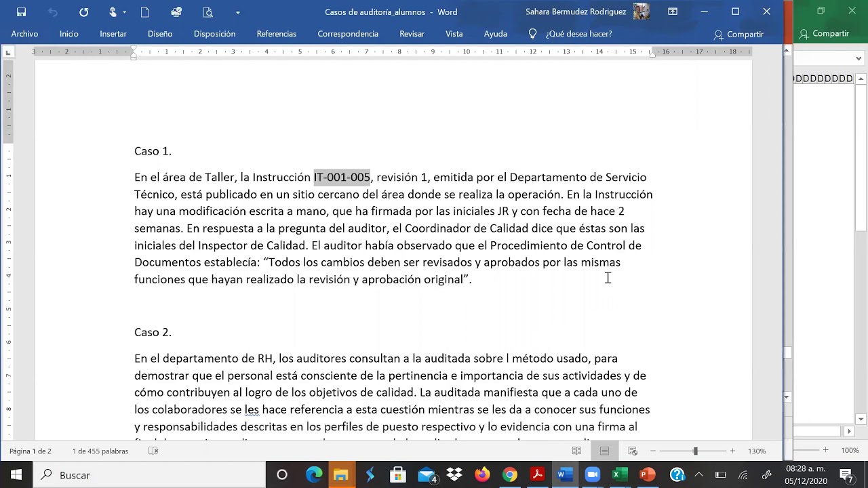Click the right indent marker on ruler
The image size is (868, 488).
(652, 54)
